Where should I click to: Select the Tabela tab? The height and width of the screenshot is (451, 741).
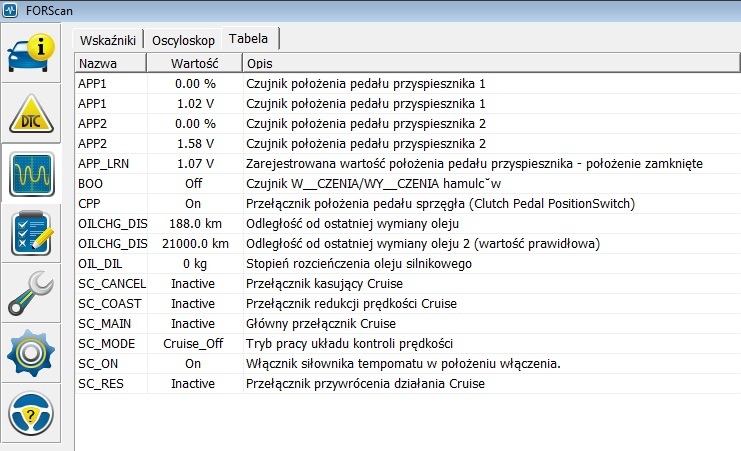tap(249, 38)
